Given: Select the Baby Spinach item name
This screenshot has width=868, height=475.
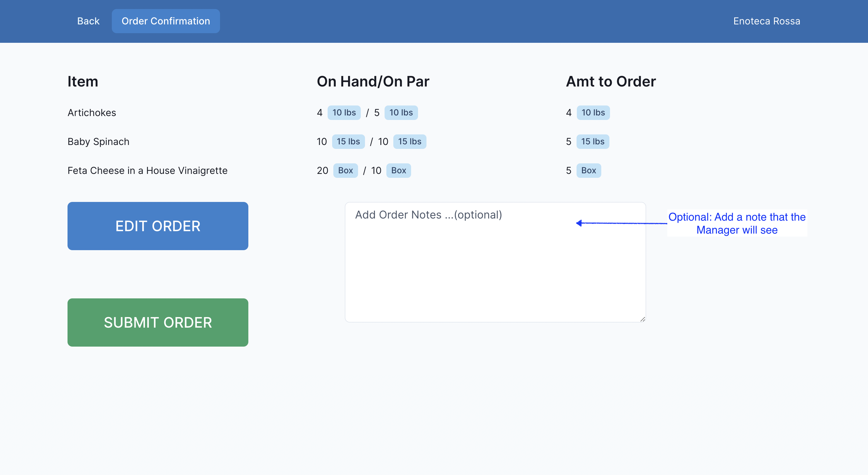Looking at the screenshot, I should click(x=98, y=141).
